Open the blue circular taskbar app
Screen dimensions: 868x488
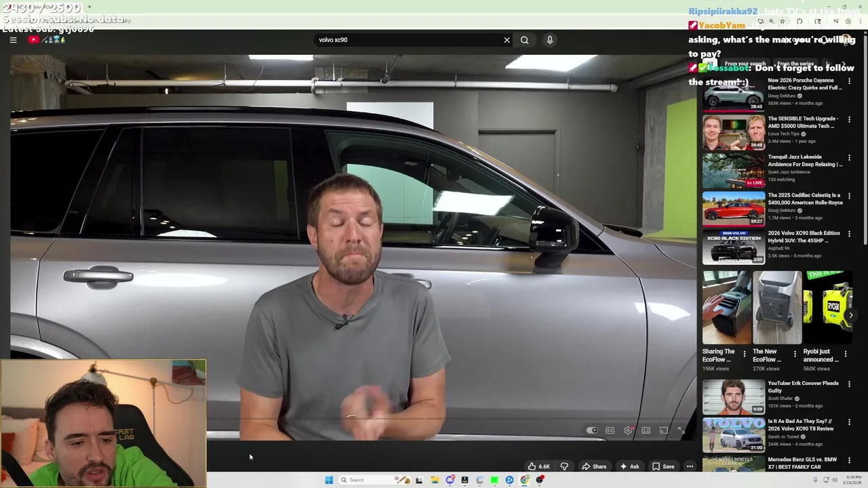coord(509,480)
